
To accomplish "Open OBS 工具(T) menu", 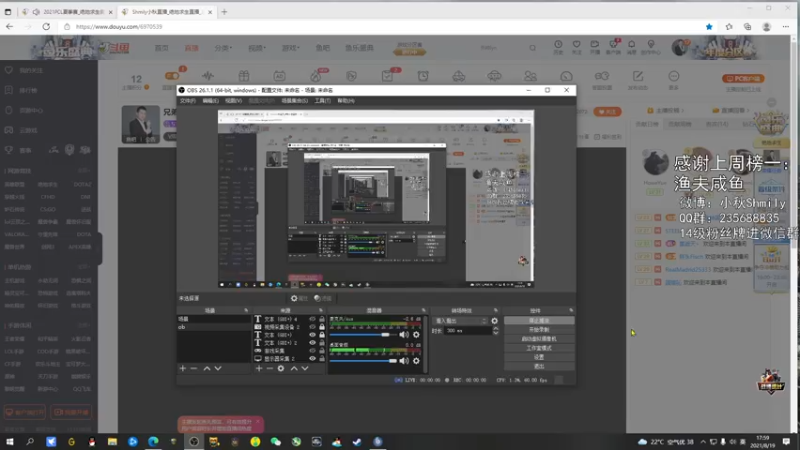I will tap(322, 101).
